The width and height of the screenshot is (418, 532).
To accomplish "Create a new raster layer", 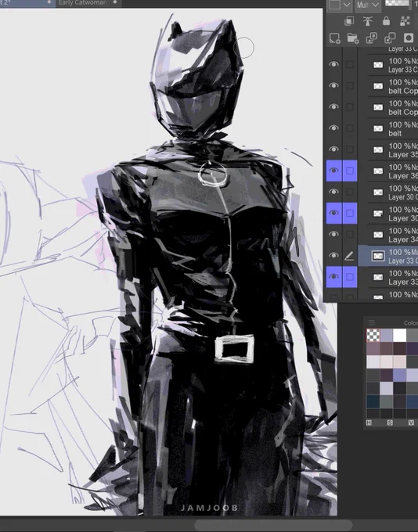I will coord(335,38).
